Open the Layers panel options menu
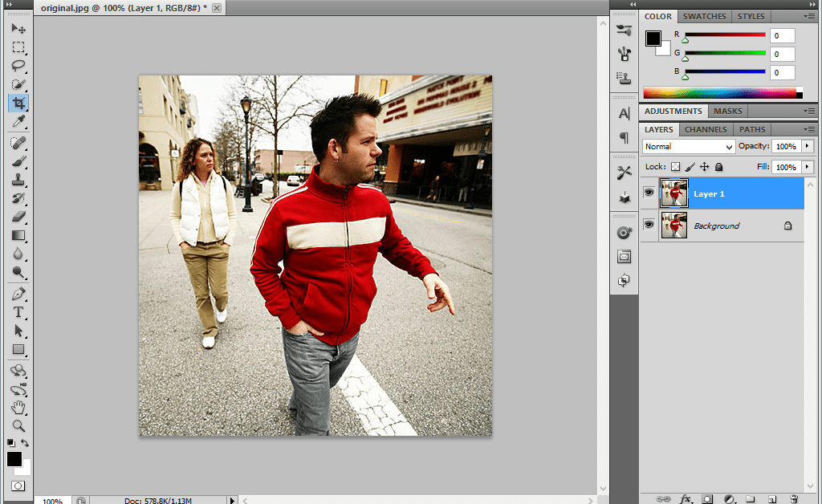 tap(809, 129)
